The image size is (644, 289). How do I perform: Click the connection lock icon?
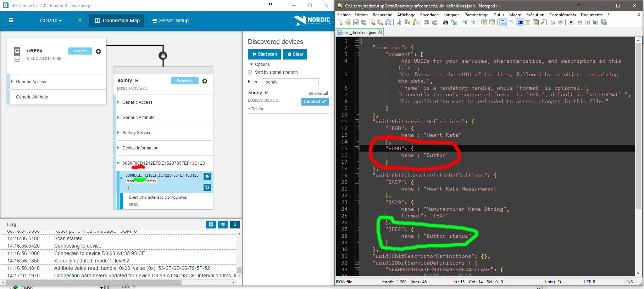163,56
